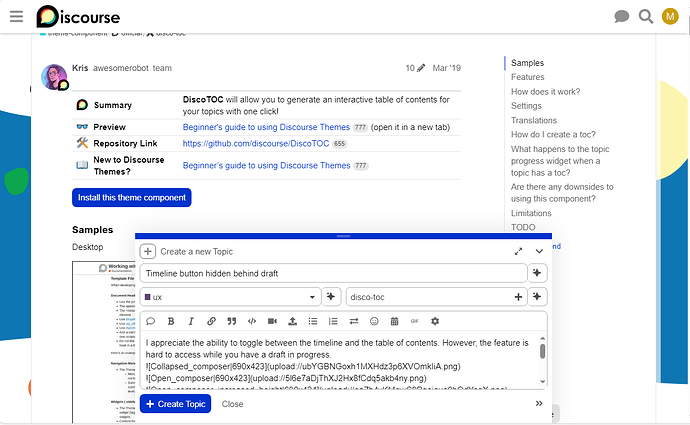Insert preformatted code text
Image resolution: width=690 pixels, height=425 pixels.
[x=252, y=321]
